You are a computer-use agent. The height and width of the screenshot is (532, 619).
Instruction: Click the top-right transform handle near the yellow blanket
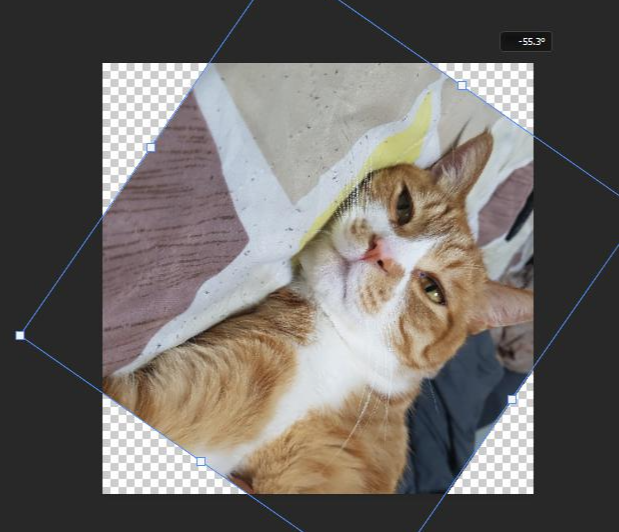pos(462,85)
